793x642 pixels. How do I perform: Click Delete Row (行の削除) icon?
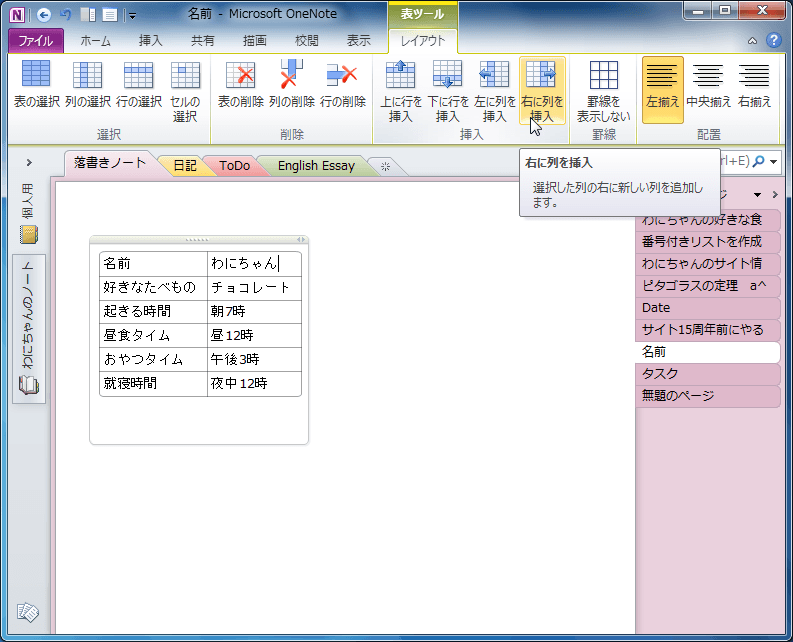tap(343, 84)
